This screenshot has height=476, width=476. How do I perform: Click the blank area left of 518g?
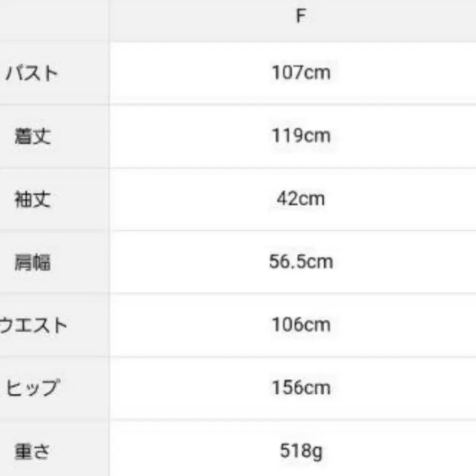coord(192,451)
